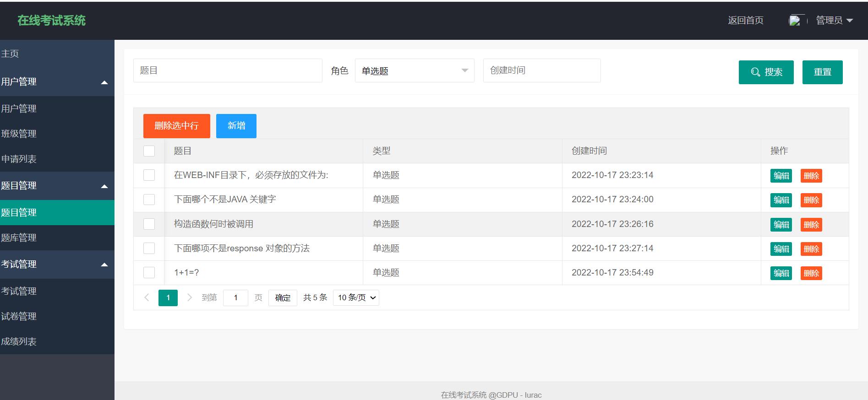Edit the 下面哪个不是JAVA 关键字 question
This screenshot has width=868, height=400.
tap(781, 200)
